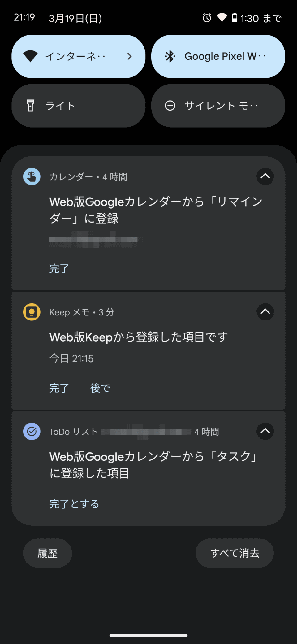Tap 後で on the Keep notification
Screen dimensions: 297x644
(100, 388)
